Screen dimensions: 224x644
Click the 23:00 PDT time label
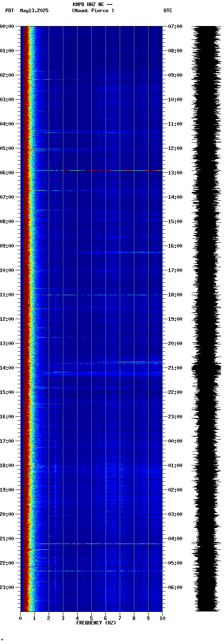click(7, 587)
